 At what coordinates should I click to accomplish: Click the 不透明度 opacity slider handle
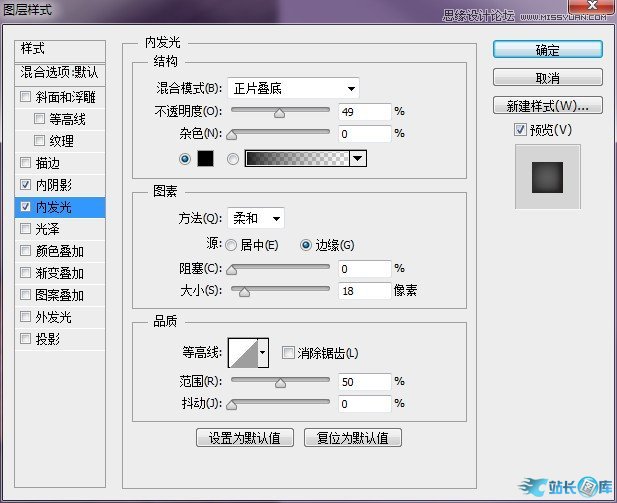279,113
